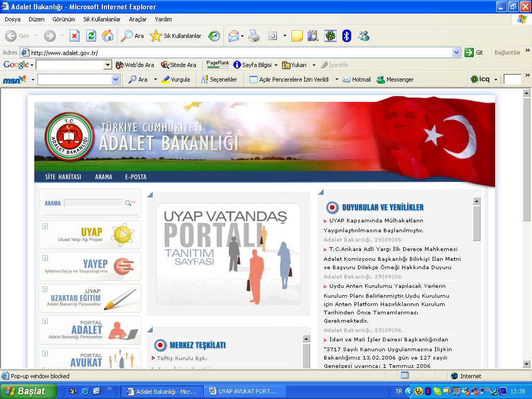Click the site search magnifier icon
This screenshot has height=399, width=532.
pos(129,203)
